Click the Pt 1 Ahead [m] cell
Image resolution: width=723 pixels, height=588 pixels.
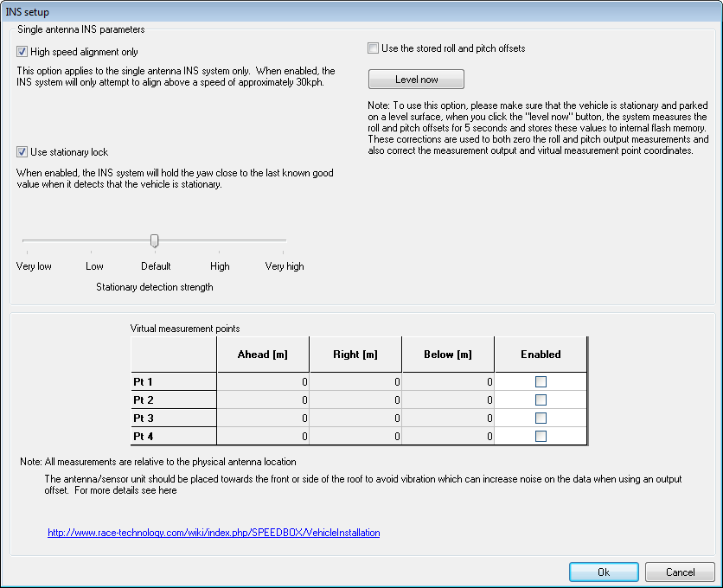tap(263, 381)
